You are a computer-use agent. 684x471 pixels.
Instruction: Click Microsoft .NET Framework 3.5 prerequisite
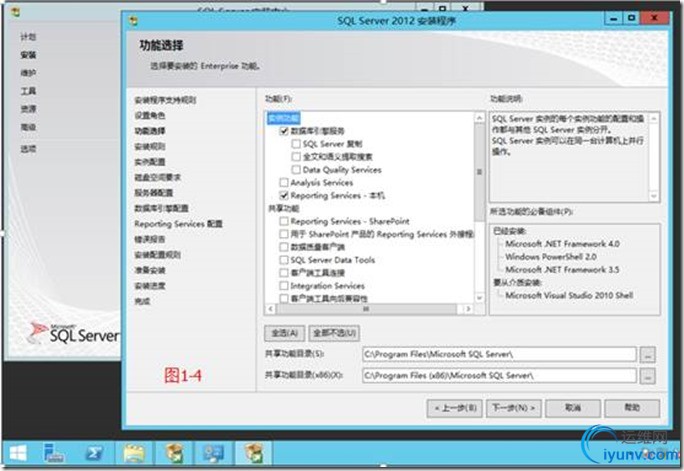[562, 270]
